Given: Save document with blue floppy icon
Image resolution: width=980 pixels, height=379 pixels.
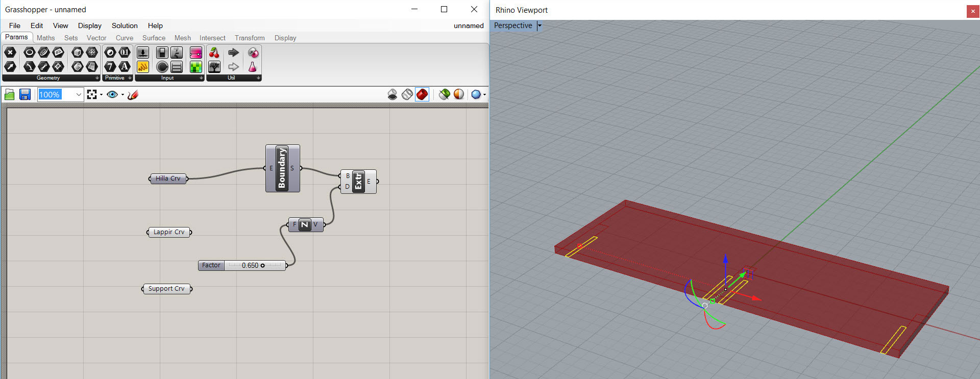Looking at the screenshot, I should pos(25,94).
